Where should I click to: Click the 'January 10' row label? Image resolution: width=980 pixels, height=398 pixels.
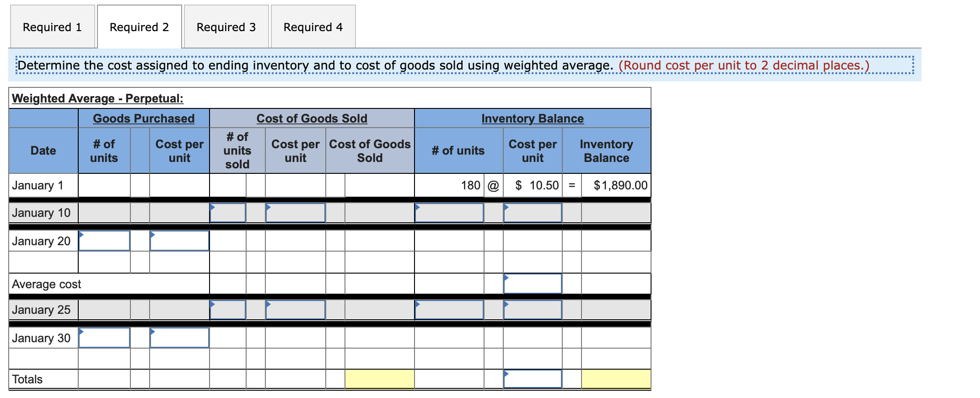(41, 213)
